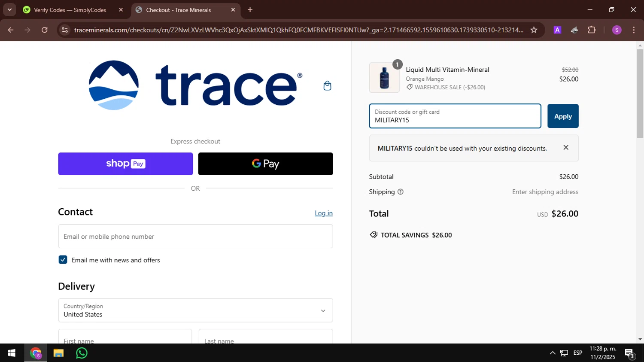Click the page vertical scrollbar thumb

(x=640, y=94)
